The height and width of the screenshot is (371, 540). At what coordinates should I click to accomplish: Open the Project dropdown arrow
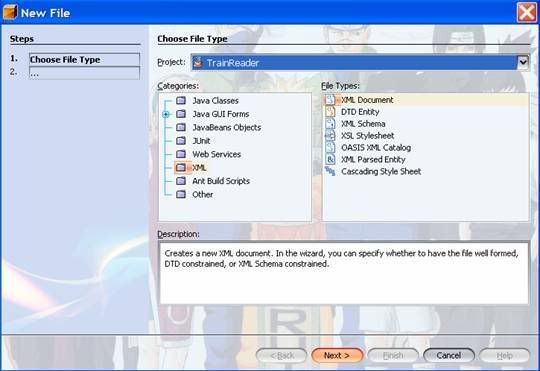click(523, 62)
